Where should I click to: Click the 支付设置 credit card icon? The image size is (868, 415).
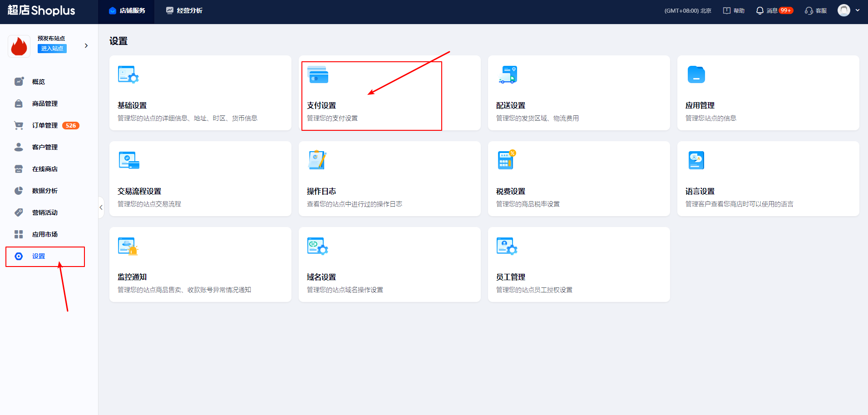tap(318, 75)
